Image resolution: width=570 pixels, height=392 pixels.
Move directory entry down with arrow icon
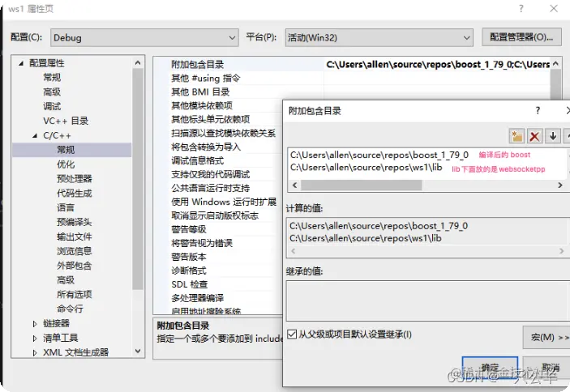552,137
